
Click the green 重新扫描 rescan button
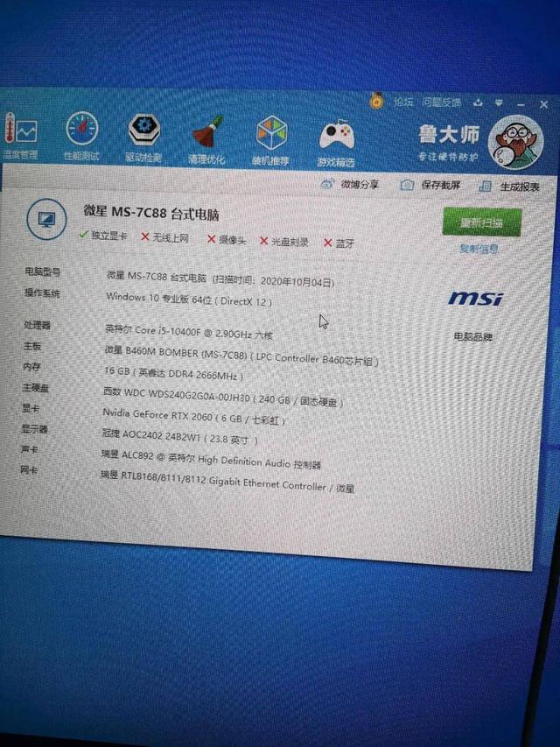(481, 222)
